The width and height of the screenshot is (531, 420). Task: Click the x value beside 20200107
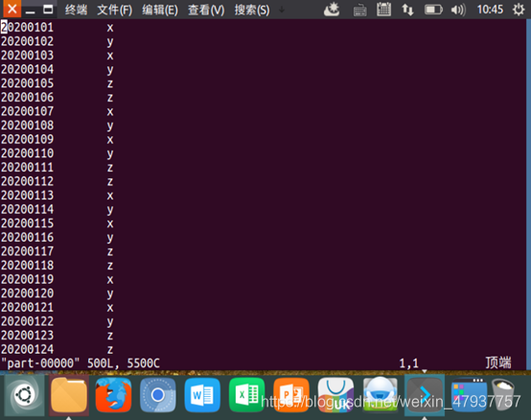point(110,112)
